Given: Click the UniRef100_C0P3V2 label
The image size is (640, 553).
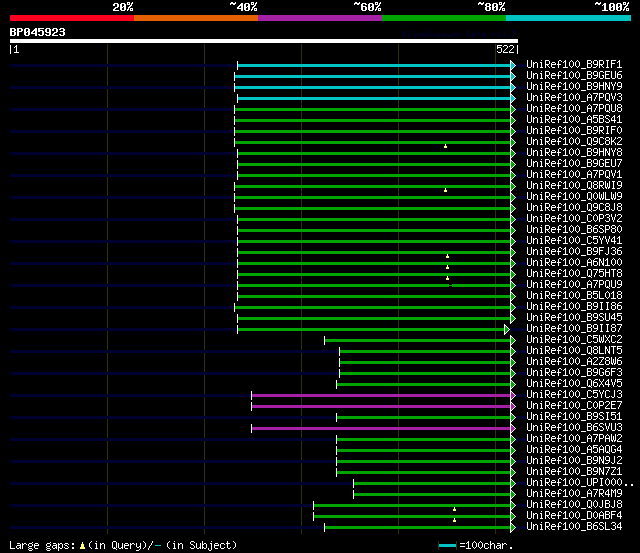Looking at the screenshot, I should 574,219.
